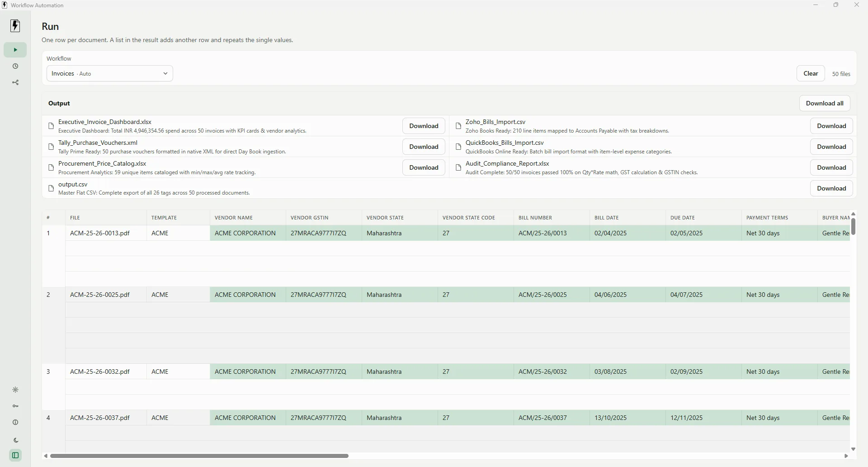The height and width of the screenshot is (467, 868).
Task: Download Executive_Invoice_Dashboard.xlsx
Action: click(424, 126)
